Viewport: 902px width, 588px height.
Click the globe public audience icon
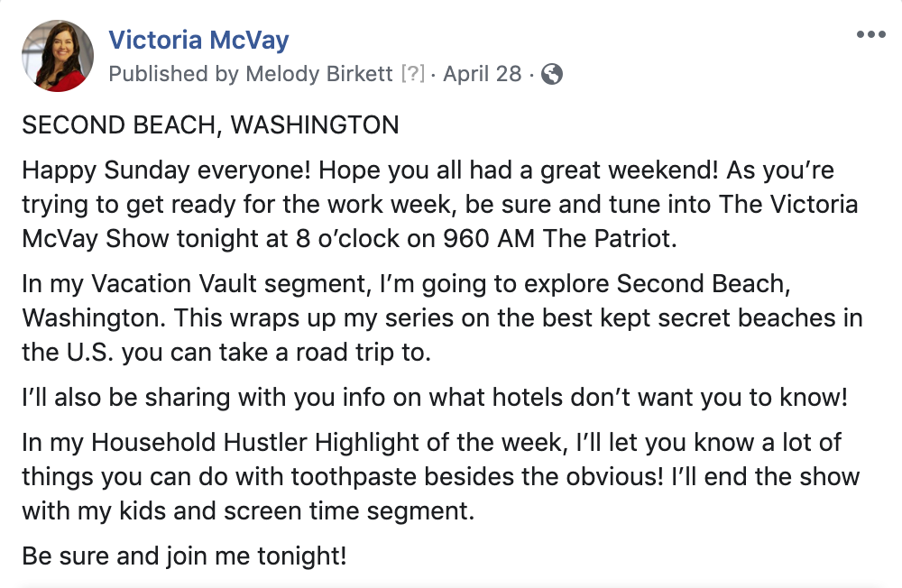[552, 74]
